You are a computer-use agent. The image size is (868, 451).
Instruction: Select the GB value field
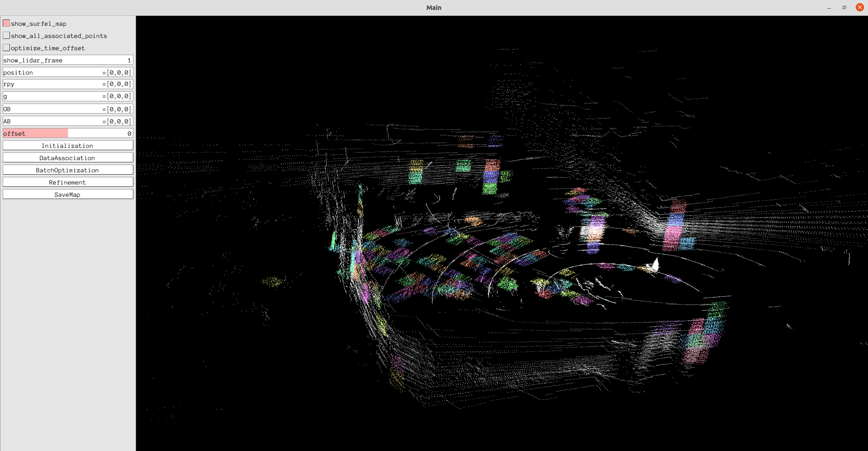tap(68, 109)
